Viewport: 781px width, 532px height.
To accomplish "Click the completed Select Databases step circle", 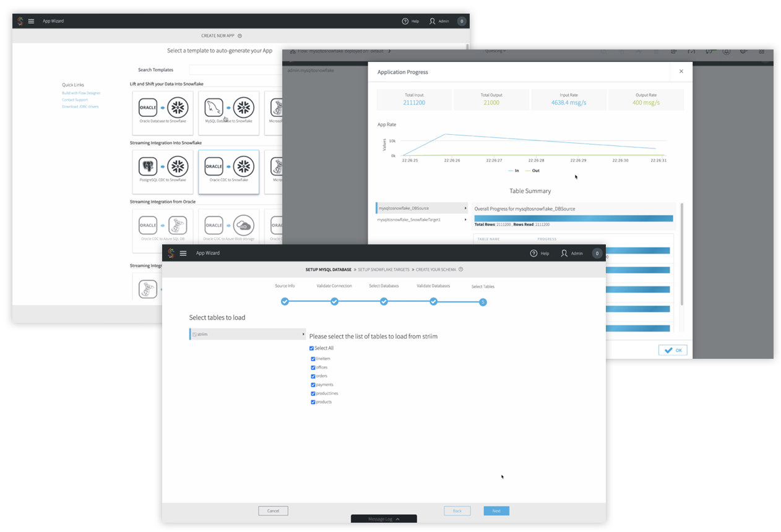I will (x=384, y=301).
